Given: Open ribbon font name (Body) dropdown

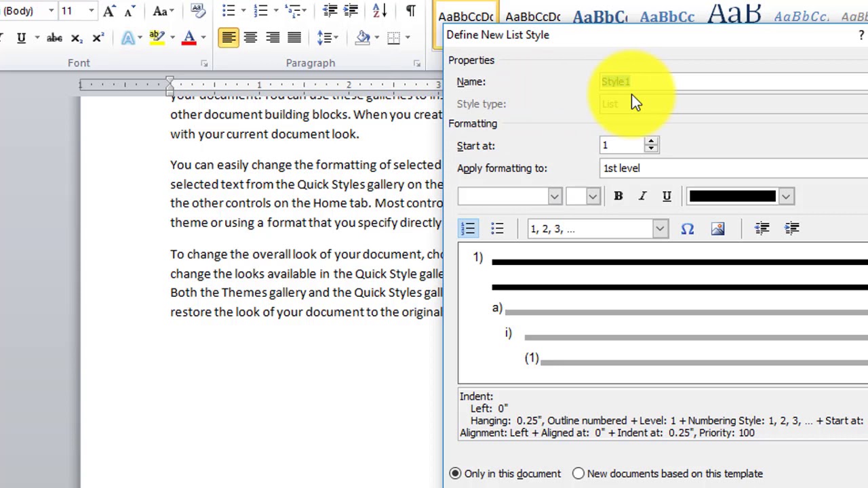Looking at the screenshot, I should [x=51, y=11].
